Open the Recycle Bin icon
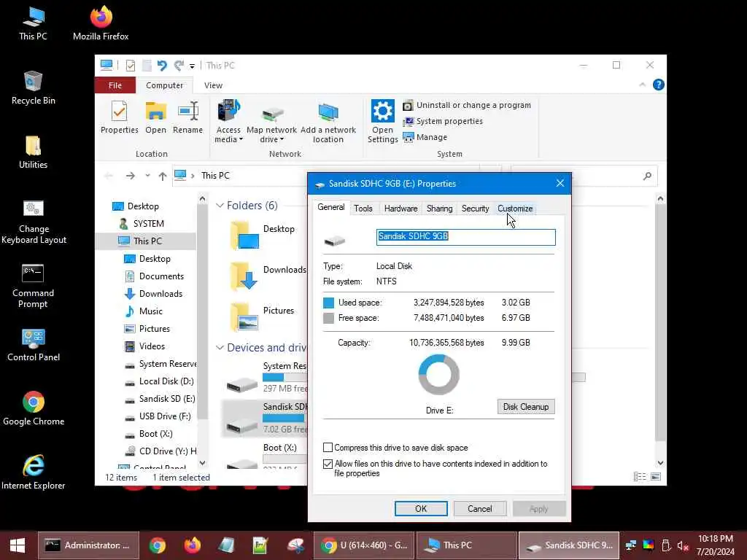Viewport: 747px width, 560px height. coord(33,88)
